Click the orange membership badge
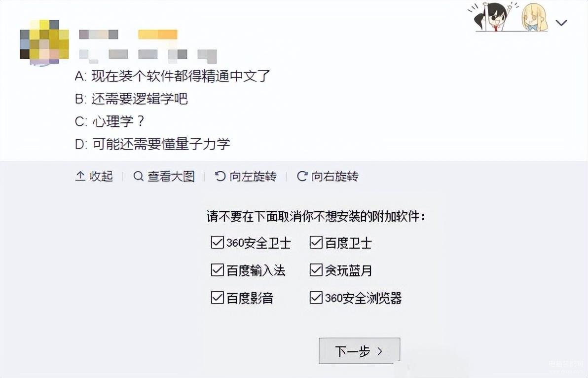The height and width of the screenshot is (378, 588). (x=157, y=35)
